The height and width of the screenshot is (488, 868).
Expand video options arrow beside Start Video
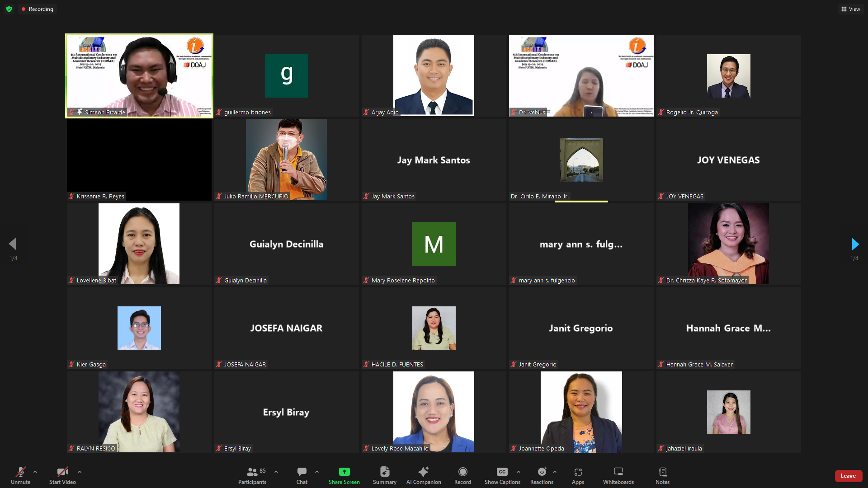[x=80, y=472]
